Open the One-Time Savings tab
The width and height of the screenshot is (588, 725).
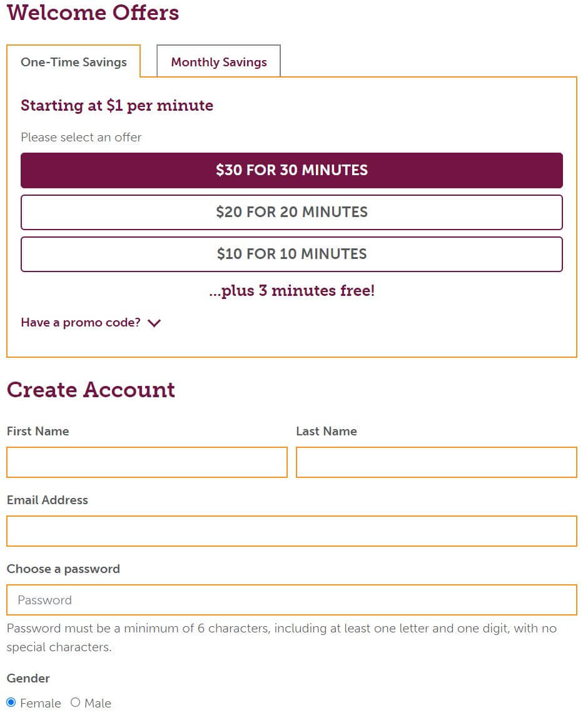point(74,61)
